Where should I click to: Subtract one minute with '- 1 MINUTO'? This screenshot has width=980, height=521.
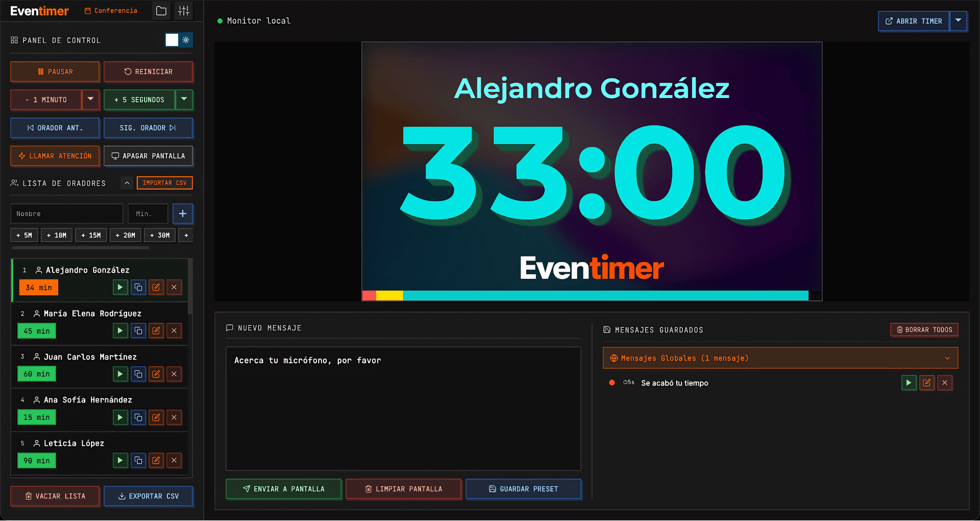click(46, 100)
